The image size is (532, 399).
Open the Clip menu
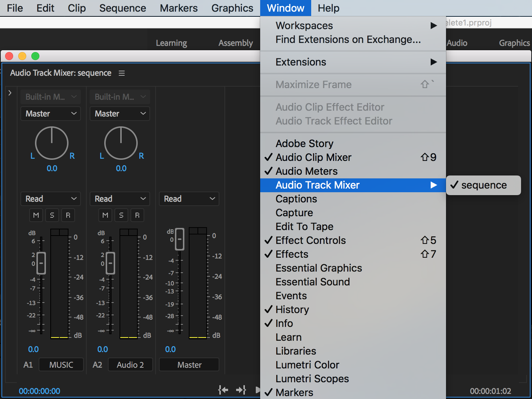point(77,8)
